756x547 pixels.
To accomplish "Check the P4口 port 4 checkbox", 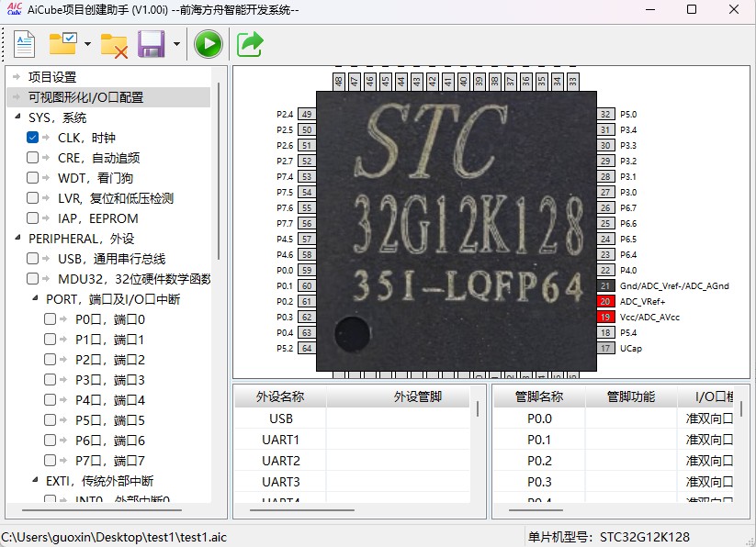I will 51,401.
